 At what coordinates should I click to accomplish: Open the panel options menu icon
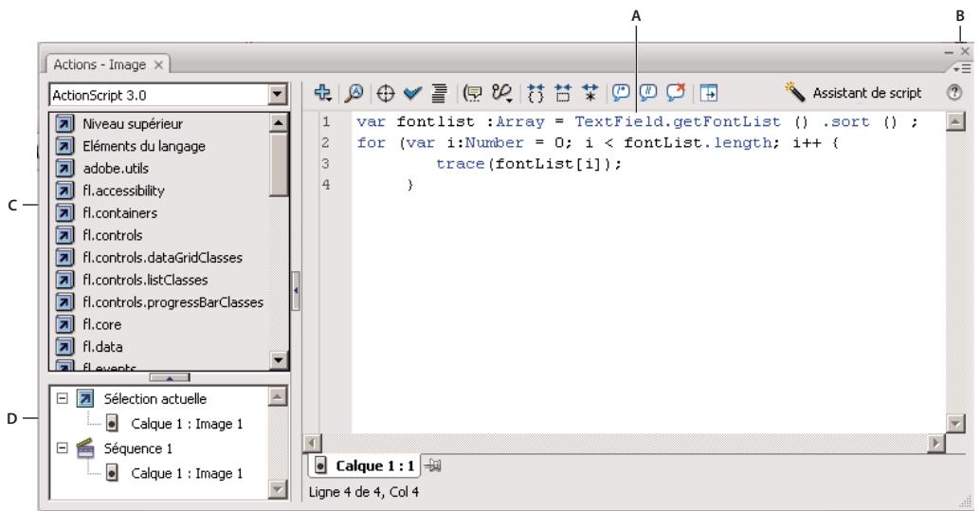pos(962,67)
